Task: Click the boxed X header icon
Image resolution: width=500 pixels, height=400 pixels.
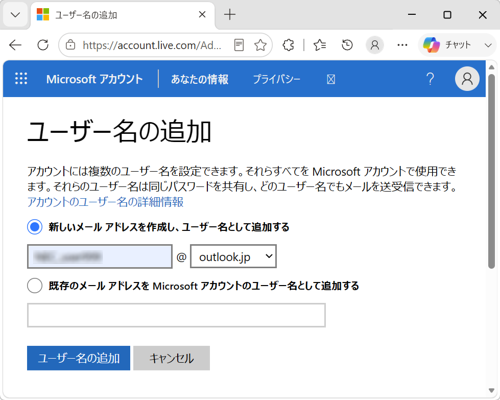Action: point(331,79)
